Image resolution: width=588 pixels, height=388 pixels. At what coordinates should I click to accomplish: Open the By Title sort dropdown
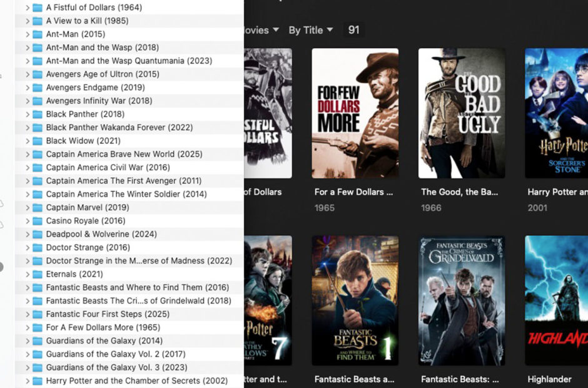click(x=310, y=30)
